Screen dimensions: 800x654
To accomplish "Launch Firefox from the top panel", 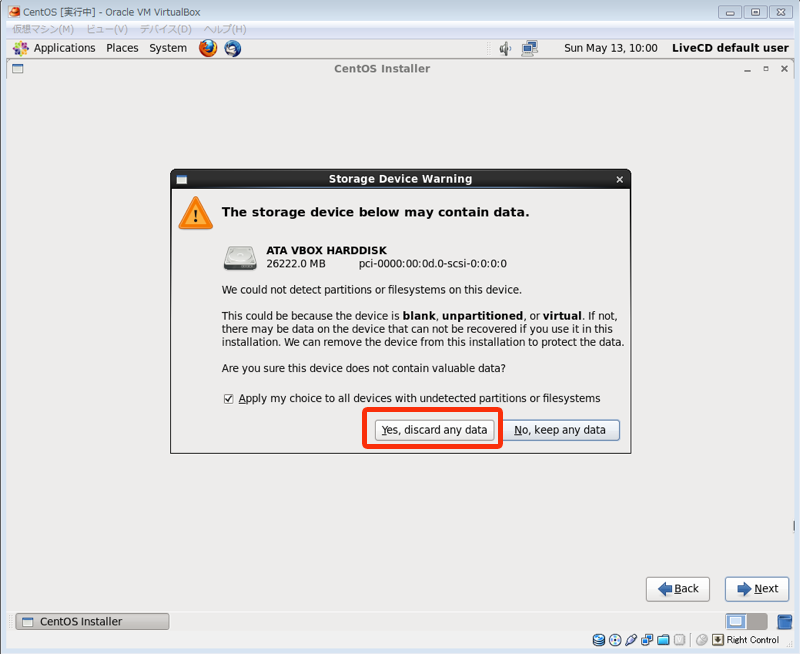I will (208, 48).
